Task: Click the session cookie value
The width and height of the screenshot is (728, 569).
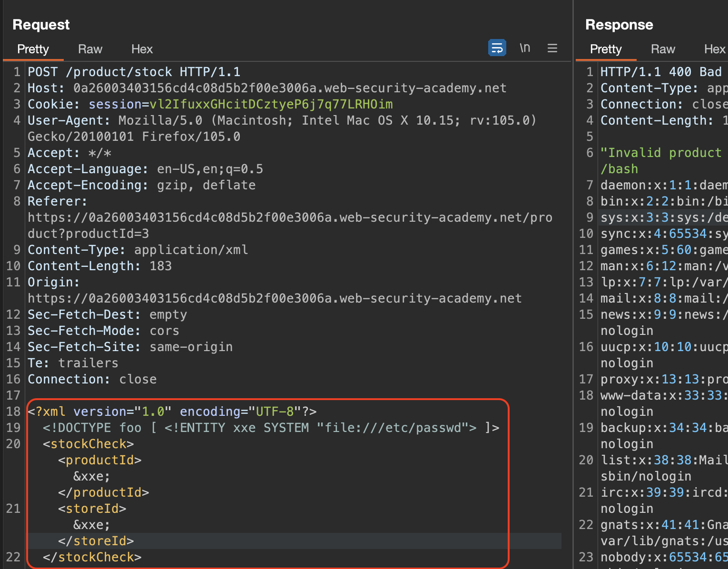Action: (x=271, y=105)
